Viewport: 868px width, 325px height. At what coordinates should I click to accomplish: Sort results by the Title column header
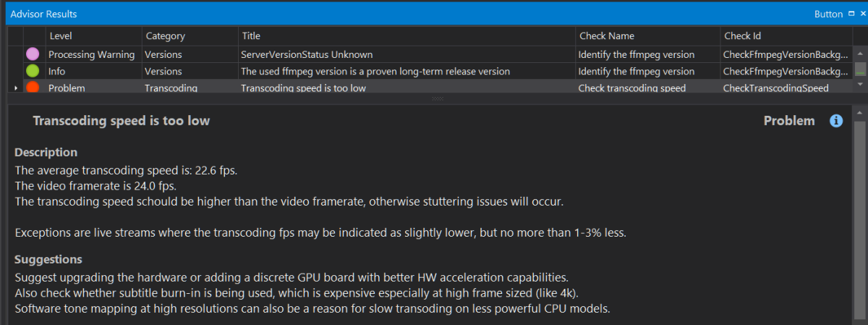coord(251,35)
